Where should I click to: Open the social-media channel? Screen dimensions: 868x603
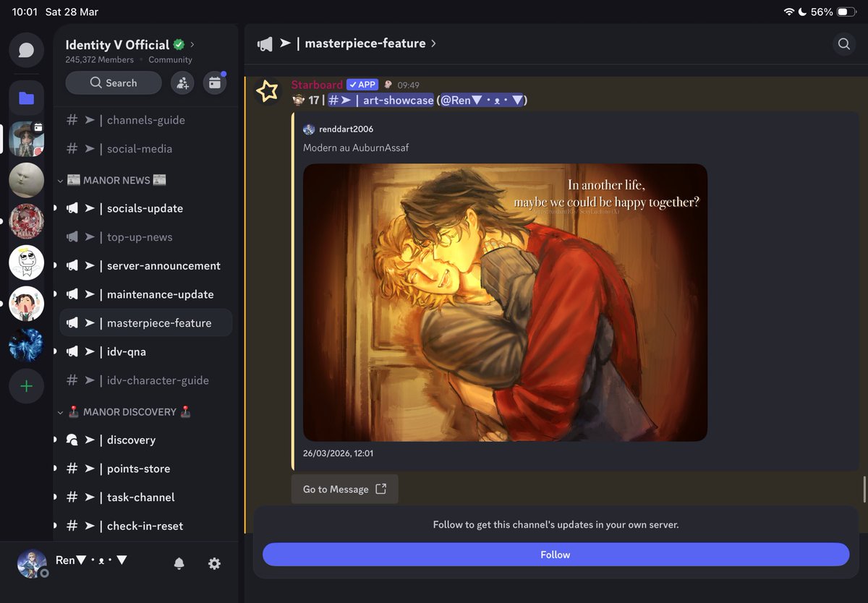point(145,149)
